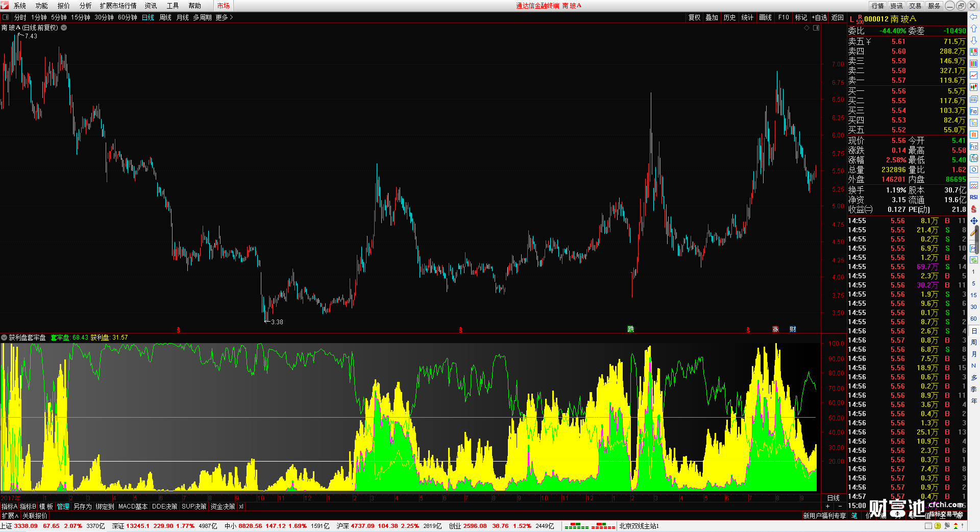Select the 周 period in the right sidebar

coord(974,342)
